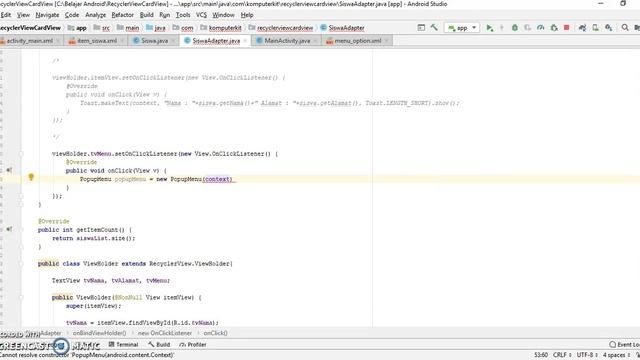640x360 pixels.
Task: Close the SiswaAdapter.java tab
Action: [x=245, y=41]
